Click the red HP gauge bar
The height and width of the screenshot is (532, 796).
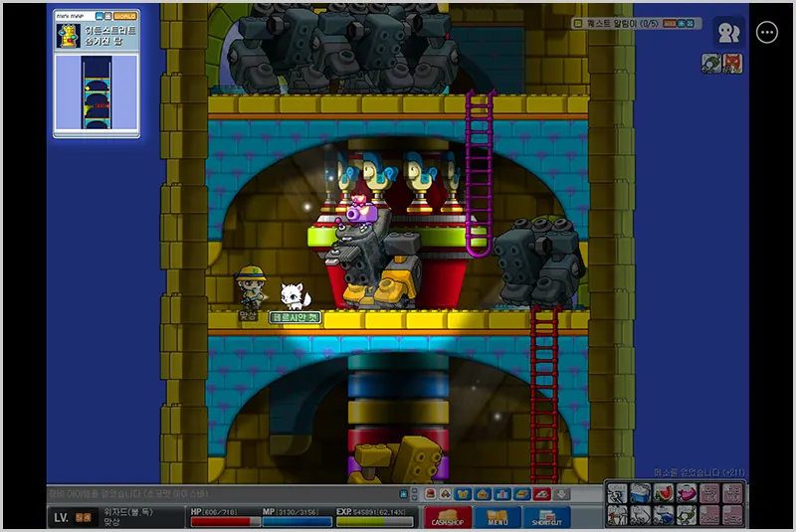click(x=225, y=521)
